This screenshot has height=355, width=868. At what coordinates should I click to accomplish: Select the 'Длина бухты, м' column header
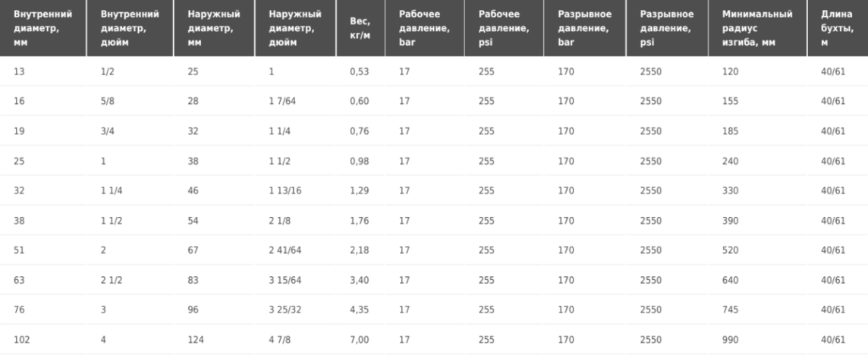pos(838,28)
